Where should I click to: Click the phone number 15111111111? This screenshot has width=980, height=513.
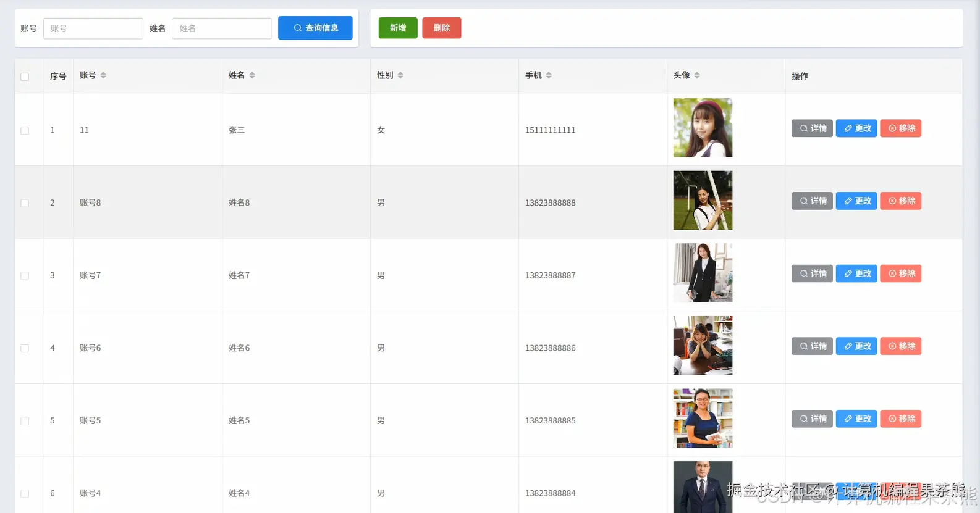coord(551,130)
